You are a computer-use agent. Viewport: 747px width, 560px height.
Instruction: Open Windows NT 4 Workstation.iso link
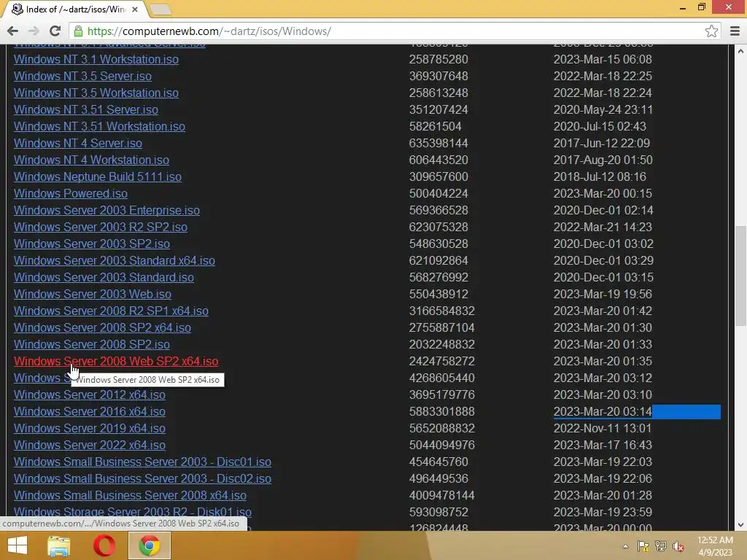(91, 160)
